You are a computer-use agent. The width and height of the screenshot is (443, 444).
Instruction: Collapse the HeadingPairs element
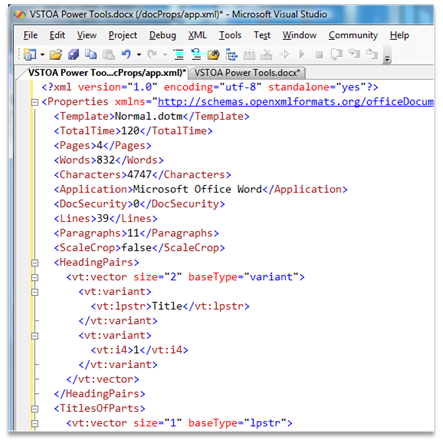[x=35, y=263]
